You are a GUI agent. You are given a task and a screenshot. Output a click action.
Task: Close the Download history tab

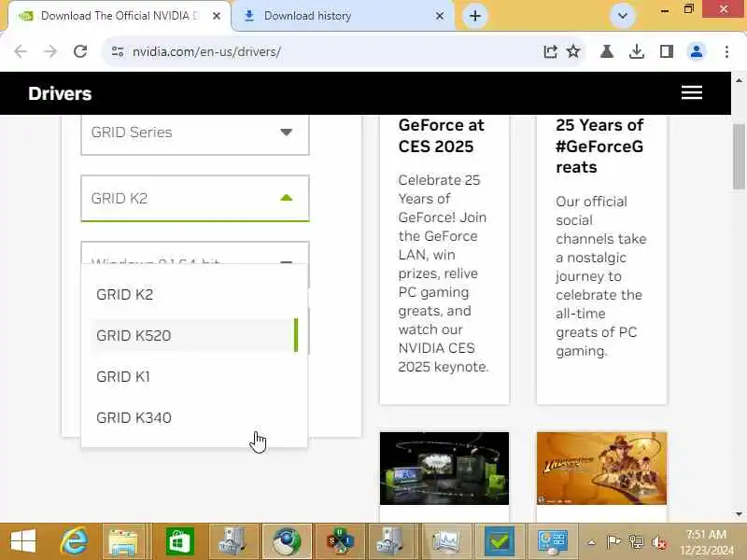[x=440, y=16]
